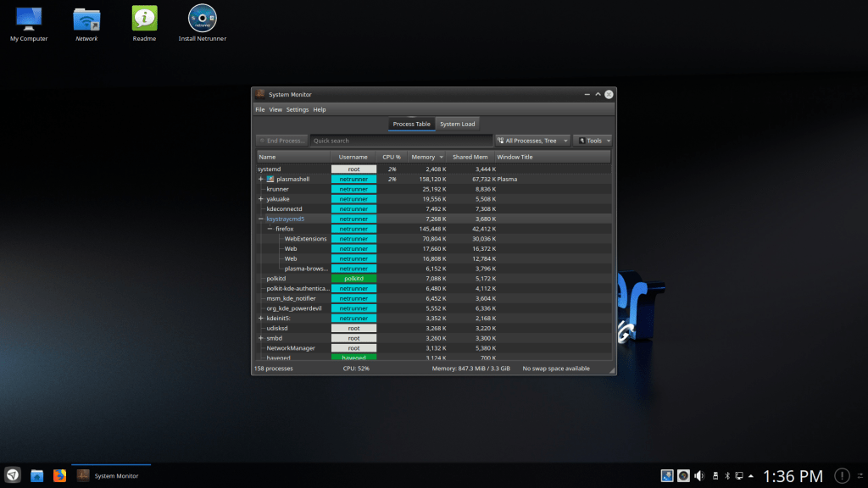Open the notifications exclamation icon
868x488 pixels.
(x=842, y=476)
